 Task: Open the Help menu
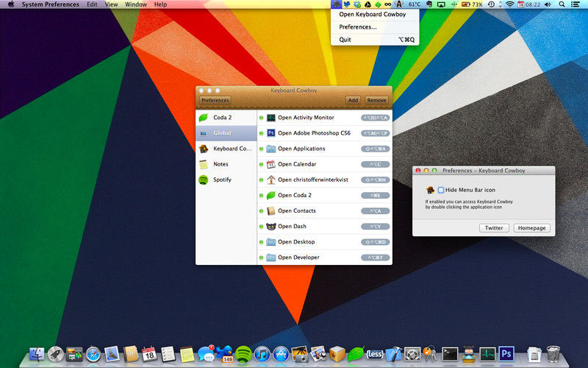coord(160,4)
